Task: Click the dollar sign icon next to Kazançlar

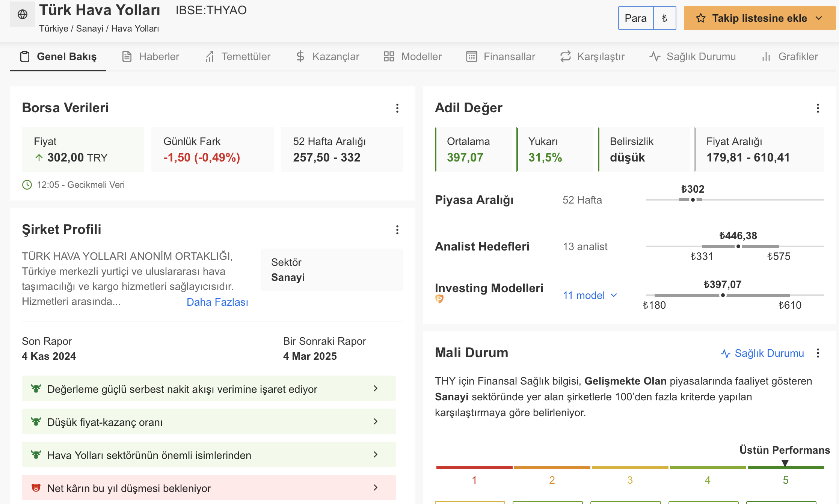Action: click(x=300, y=56)
